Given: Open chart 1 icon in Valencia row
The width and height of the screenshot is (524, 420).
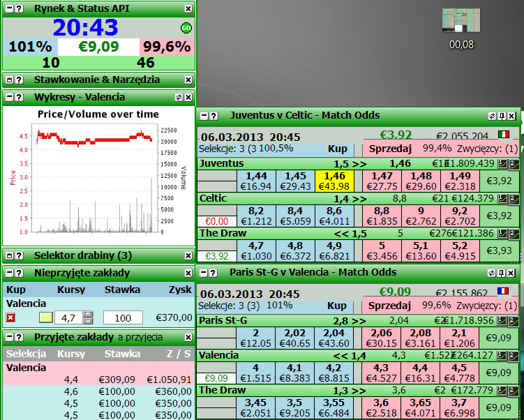Looking at the screenshot, I should pos(502,356).
